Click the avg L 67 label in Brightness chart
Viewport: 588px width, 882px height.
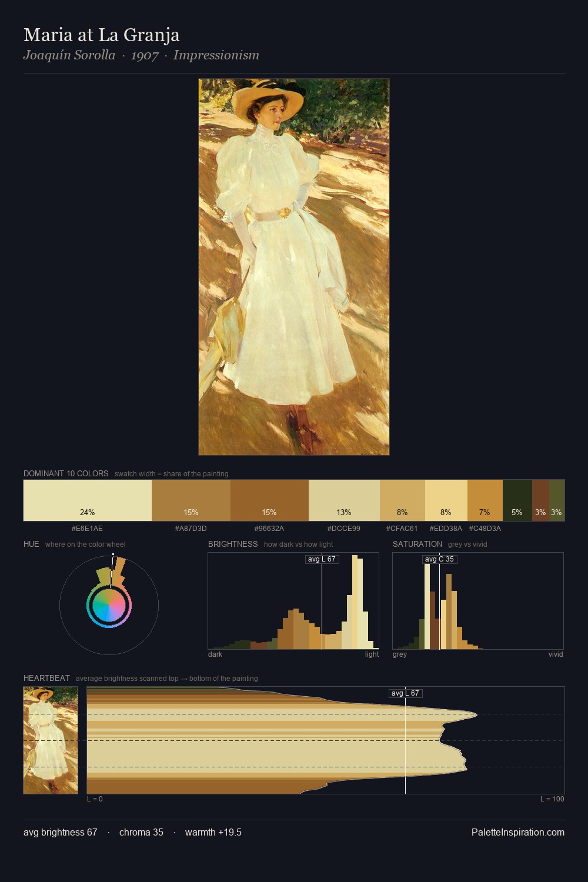[x=322, y=559]
